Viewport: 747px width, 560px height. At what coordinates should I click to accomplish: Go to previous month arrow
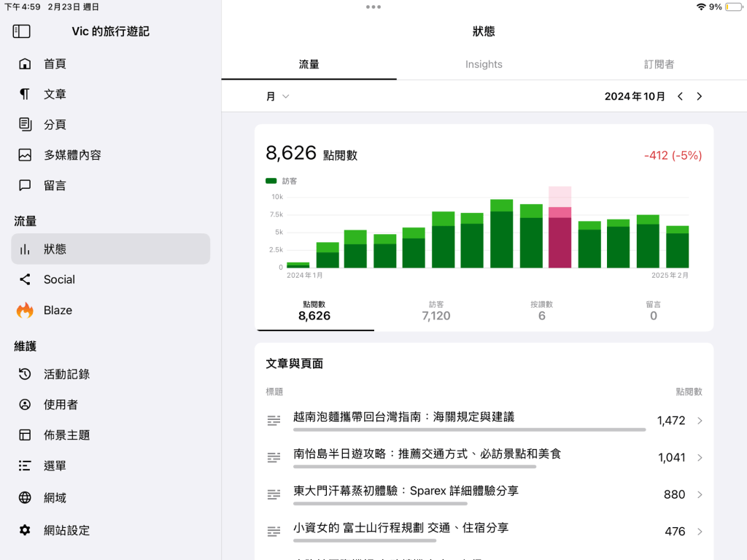click(680, 96)
